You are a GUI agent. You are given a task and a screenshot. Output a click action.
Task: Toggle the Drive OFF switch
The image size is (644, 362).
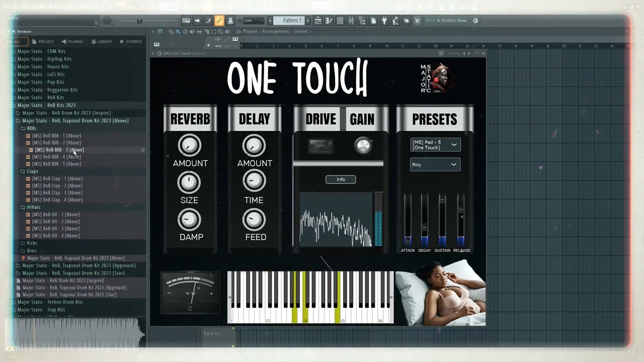320,146
